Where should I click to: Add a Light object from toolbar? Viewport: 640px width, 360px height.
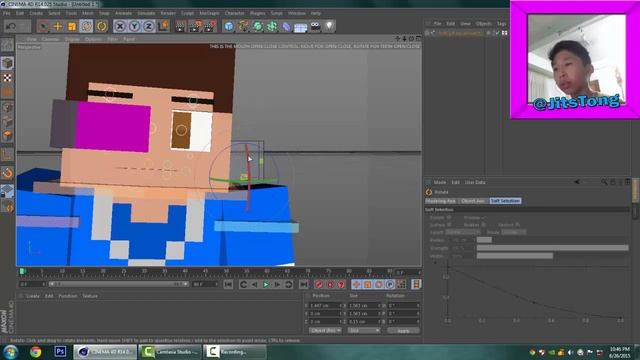pyautogui.click(x=329, y=26)
